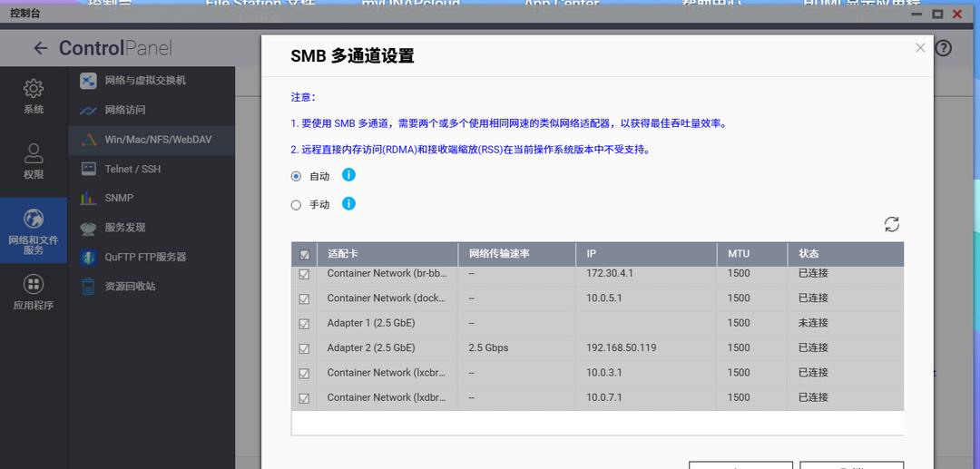The image size is (980, 469).
Task: Click IP address 192.168.50.119
Action: [x=622, y=347]
